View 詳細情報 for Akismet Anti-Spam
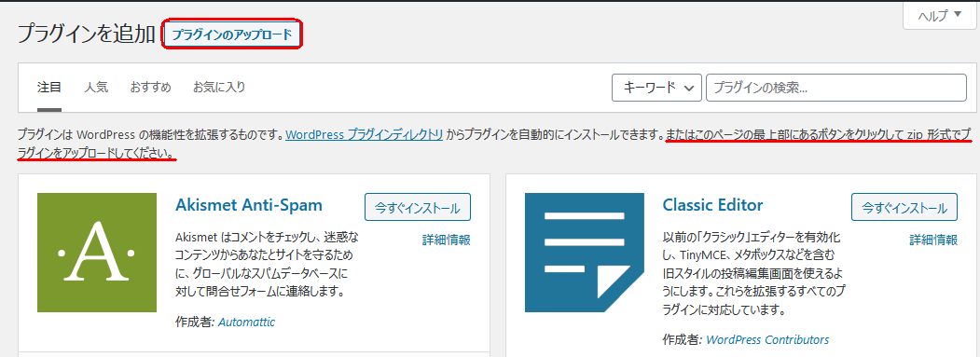The height and width of the screenshot is (357, 980). coord(447,240)
